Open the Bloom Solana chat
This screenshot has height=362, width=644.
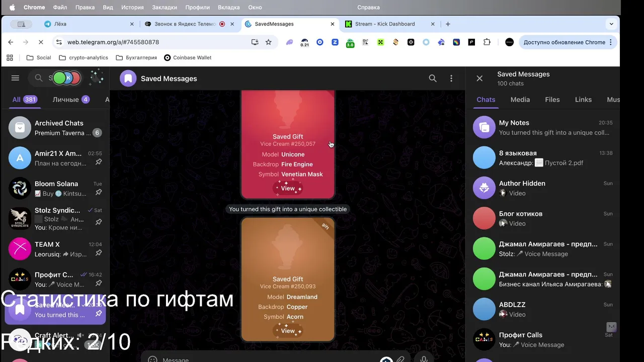pos(55,189)
